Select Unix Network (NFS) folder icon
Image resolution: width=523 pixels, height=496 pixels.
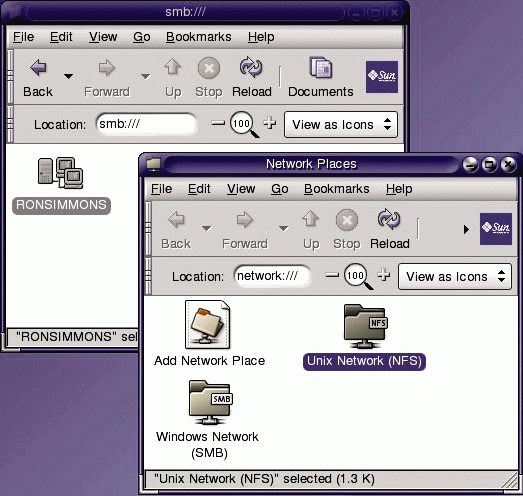(365, 326)
